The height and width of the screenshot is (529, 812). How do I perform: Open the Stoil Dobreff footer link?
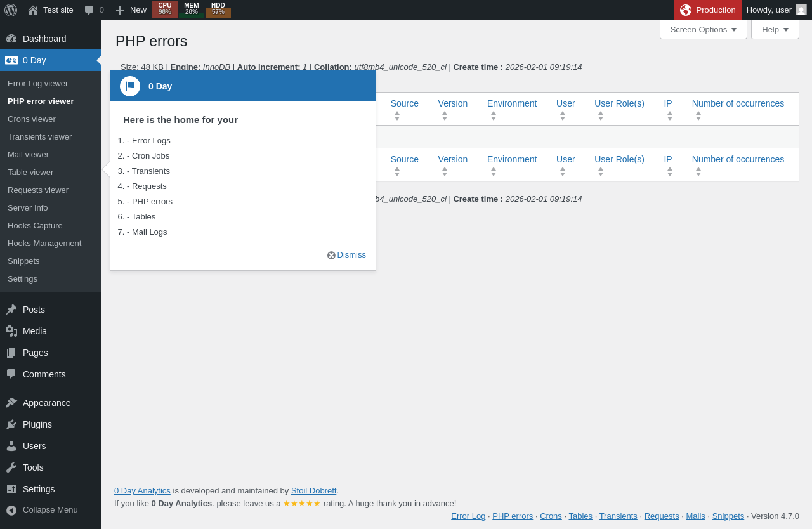tap(313, 490)
